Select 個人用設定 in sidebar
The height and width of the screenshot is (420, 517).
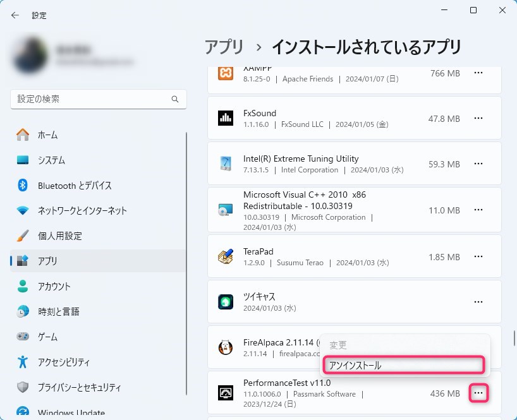(x=59, y=236)
